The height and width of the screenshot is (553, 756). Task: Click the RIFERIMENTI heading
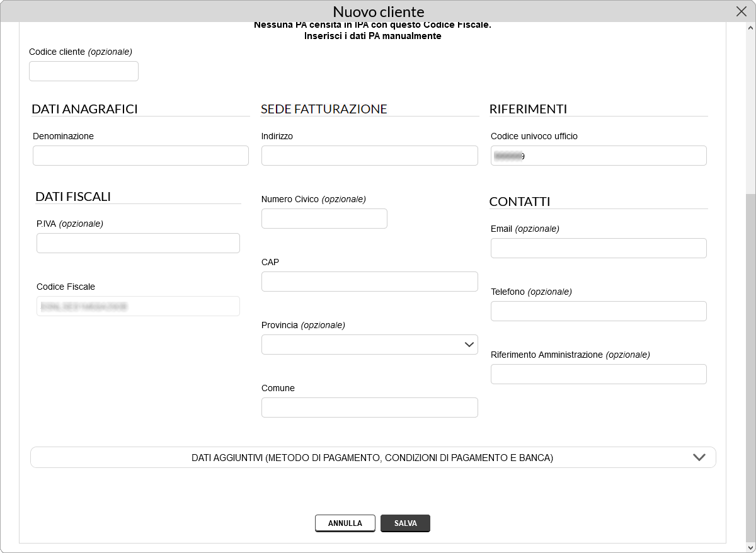[x=528, y=109]
